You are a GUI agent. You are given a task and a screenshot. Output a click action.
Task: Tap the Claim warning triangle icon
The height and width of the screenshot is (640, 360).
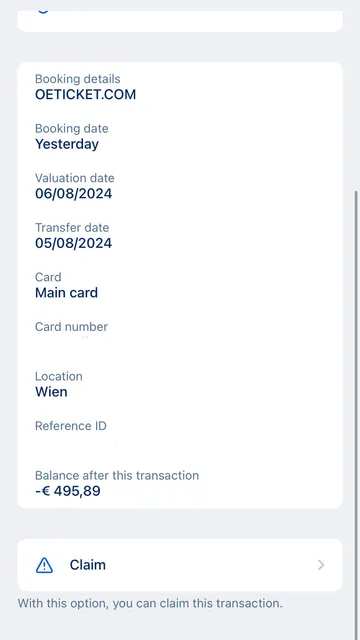click(x=44, y=565)
